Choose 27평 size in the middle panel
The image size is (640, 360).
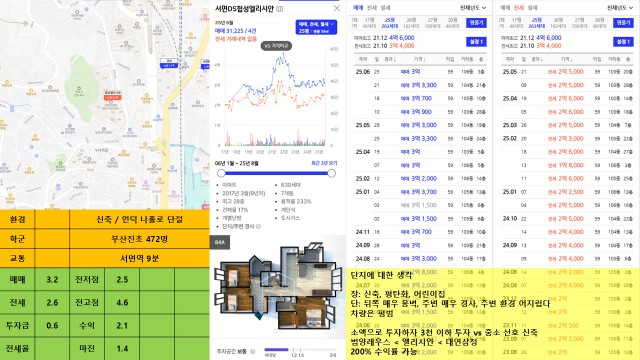click(432, 23)
